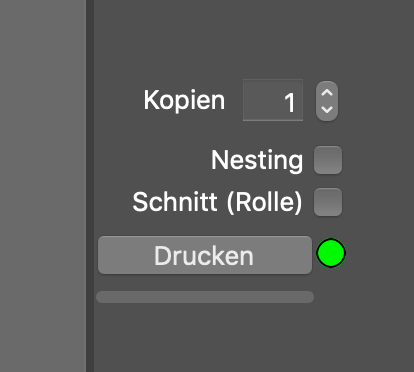Click the Kopien label text
The height and width of the screenshot is (372, 414).
pos(184,100)
